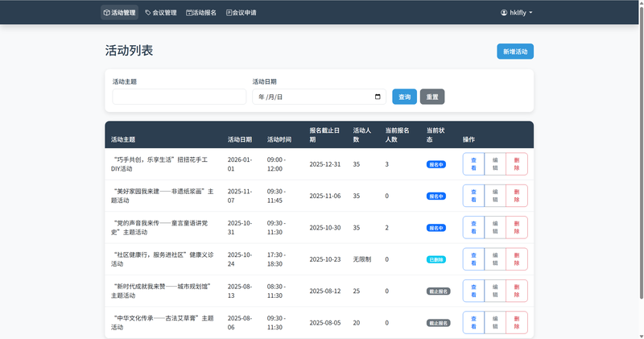The image size is (644, 339).
Task: Go to the 活动报名 menu item
Action: coord(201,13)
